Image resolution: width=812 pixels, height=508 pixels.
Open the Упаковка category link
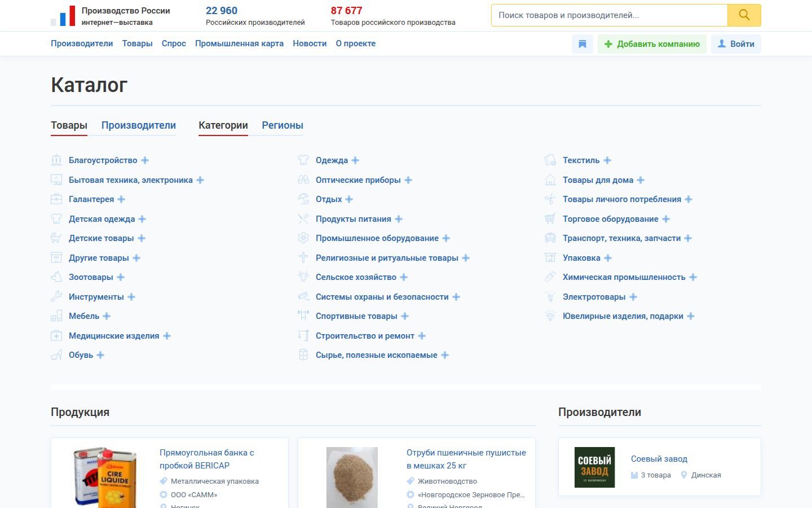(581, 258)
